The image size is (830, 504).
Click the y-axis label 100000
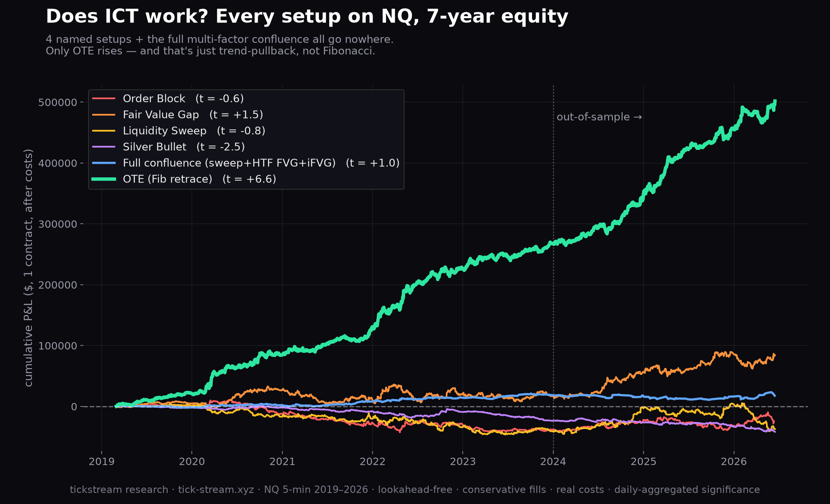click(57, 346)
